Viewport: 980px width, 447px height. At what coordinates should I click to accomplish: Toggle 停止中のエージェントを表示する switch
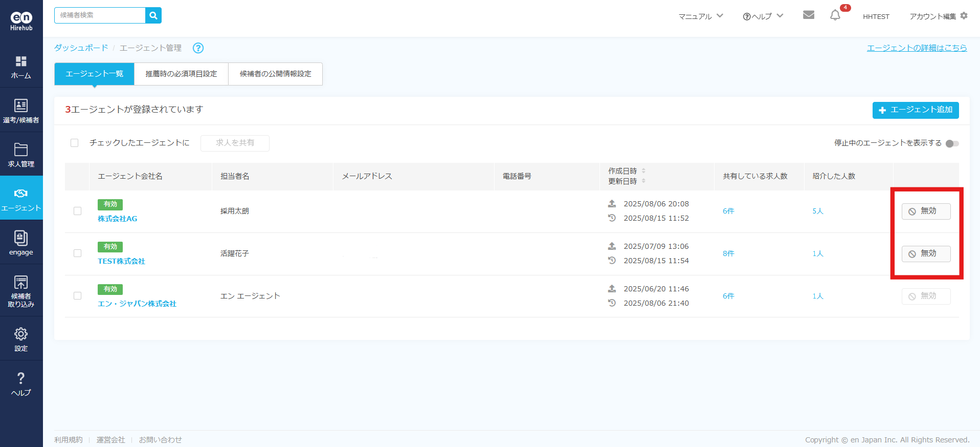pyautogui.click(x=952, y=143)
